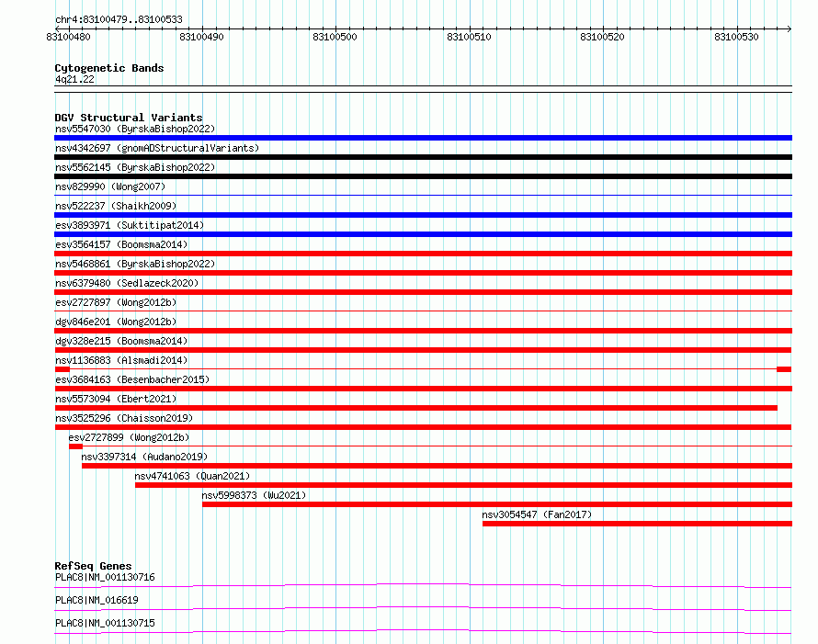Click the Cytogenetic Bands track title

109,68
